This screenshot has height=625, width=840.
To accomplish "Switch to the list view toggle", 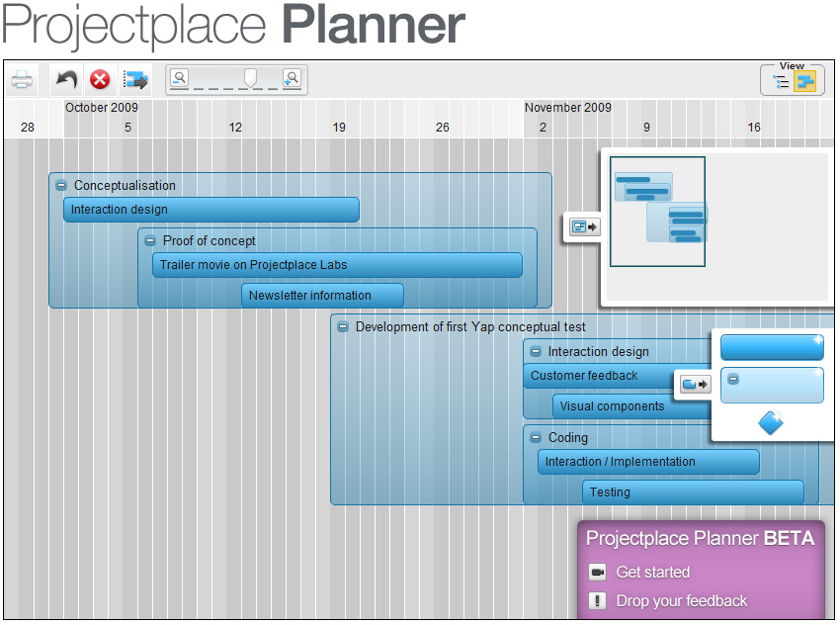I will (x=781, y=81).
